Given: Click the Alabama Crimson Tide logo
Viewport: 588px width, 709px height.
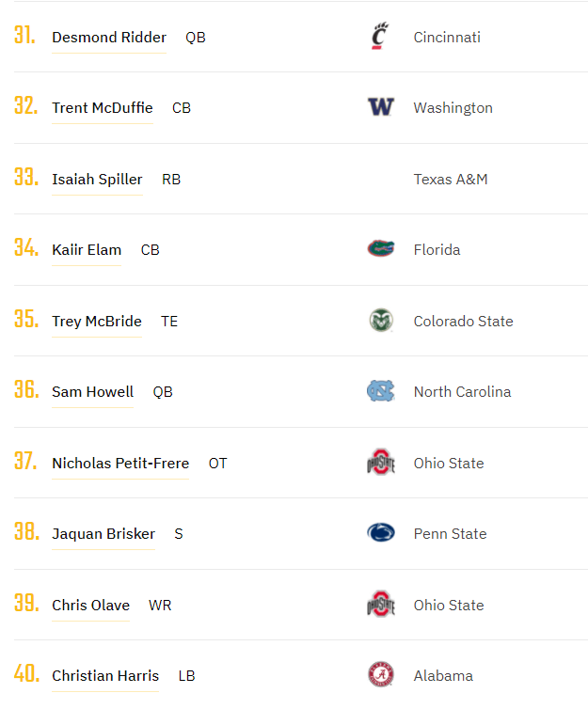Looking at the screenshot, I should coord(380,675).
